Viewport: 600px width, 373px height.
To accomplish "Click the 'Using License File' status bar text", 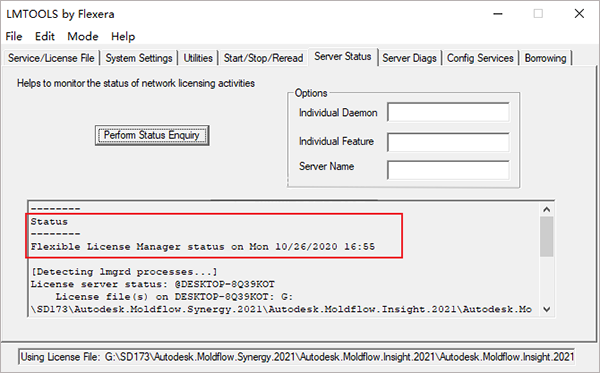I will [297, 357].
